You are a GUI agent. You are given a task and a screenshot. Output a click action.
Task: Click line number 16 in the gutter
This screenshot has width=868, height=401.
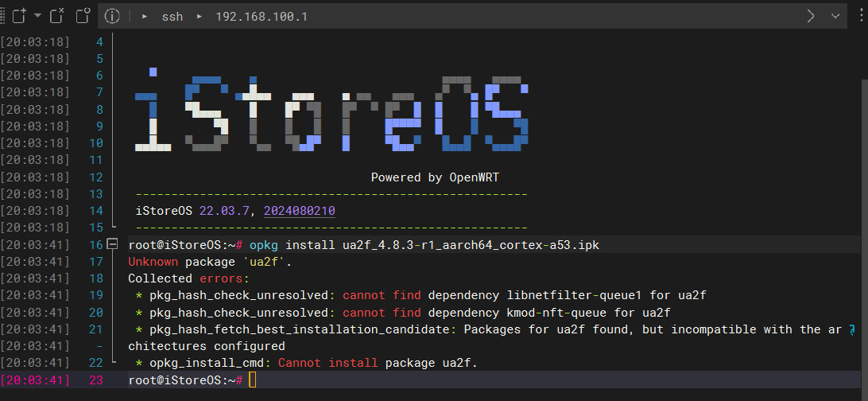tap(96, 244)
